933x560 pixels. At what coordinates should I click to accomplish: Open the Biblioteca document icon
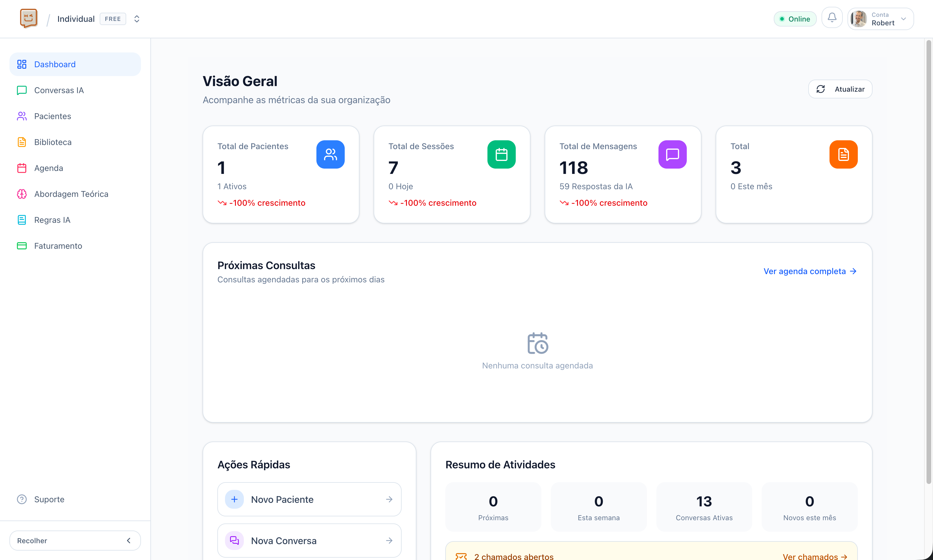[x=22, y=142]
